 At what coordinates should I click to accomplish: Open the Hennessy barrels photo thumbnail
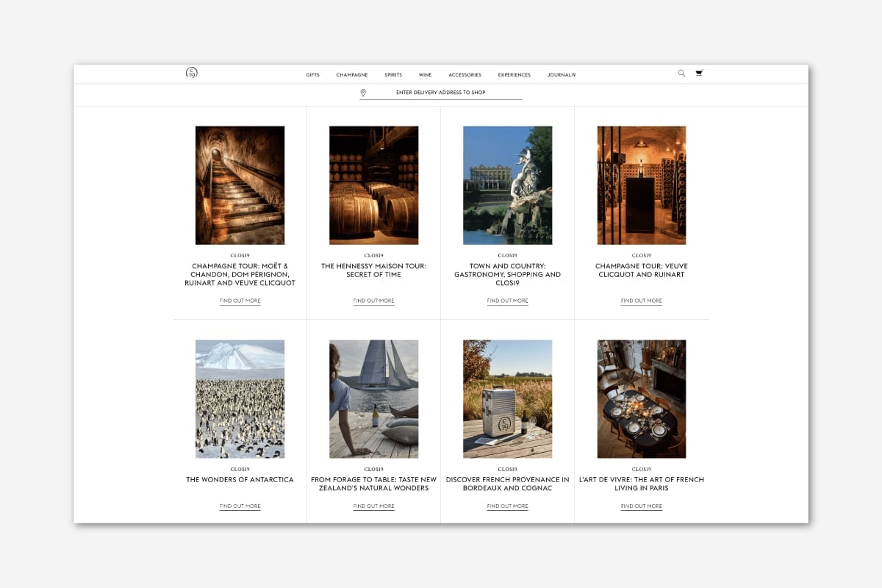tap(373, 185)
